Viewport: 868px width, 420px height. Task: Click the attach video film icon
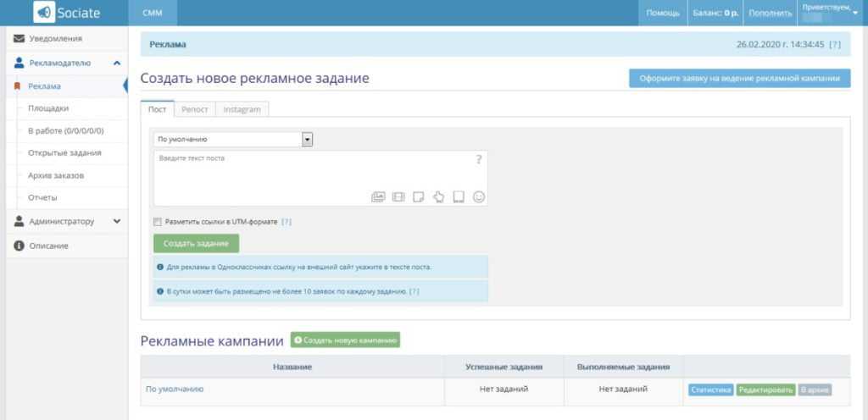tap(398, 197)
